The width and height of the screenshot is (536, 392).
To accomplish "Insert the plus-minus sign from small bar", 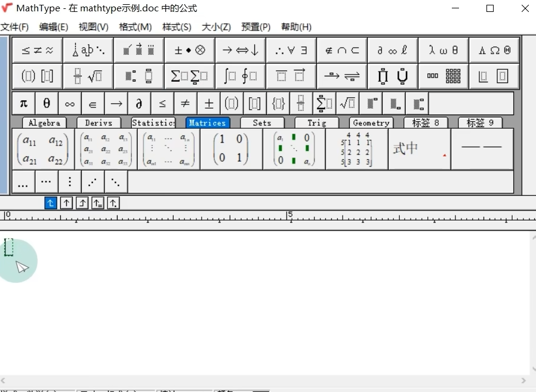I will click(x=208, y=103).
